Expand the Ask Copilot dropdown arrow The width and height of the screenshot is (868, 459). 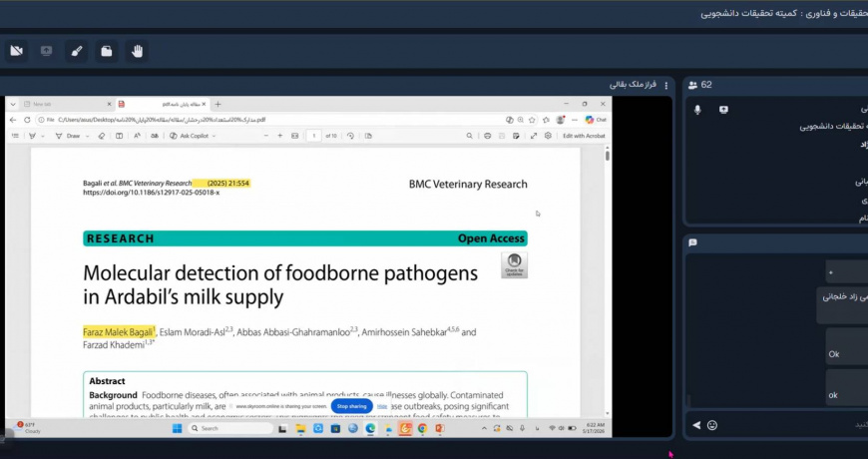(215, 137)
